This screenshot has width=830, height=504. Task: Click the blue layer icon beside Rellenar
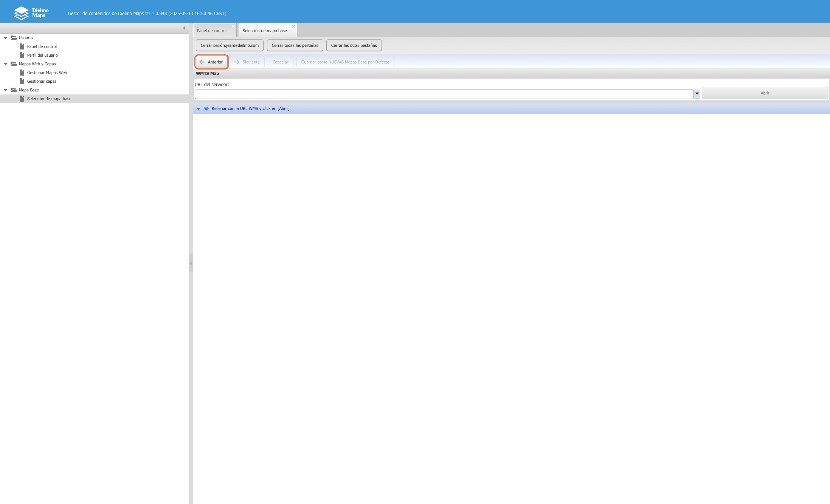coord(206,108)
